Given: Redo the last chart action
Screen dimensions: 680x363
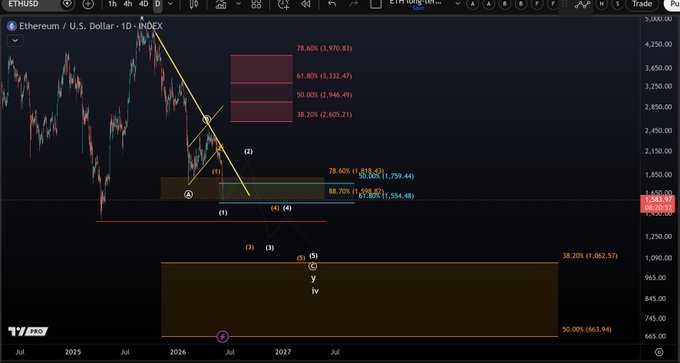Looking at the screenshot, I should point(354,4).
